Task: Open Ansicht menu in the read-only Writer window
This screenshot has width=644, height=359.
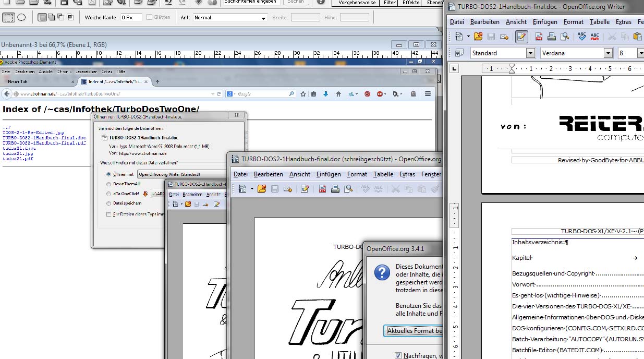Action: click(x=300, y=174)
